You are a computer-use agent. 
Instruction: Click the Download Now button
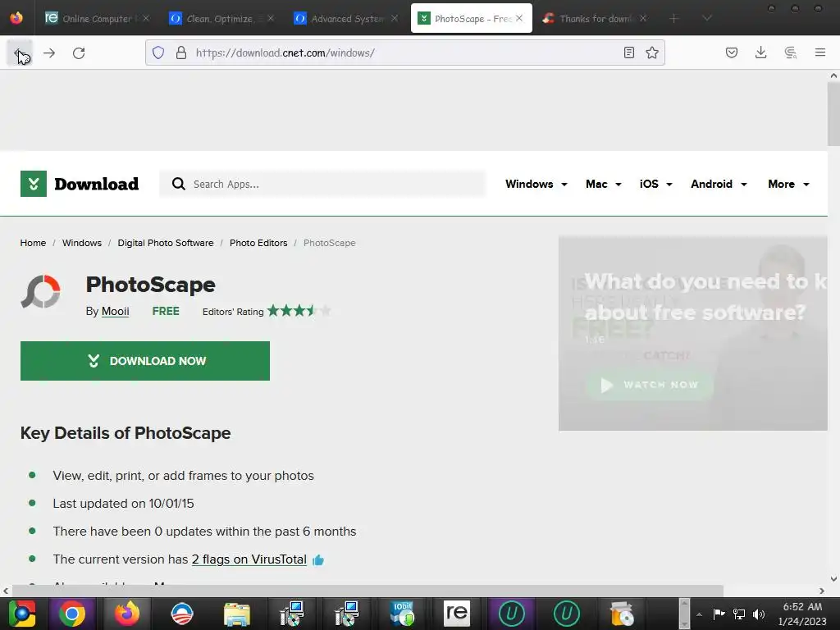pyautogui.click(x=145, y=361)
